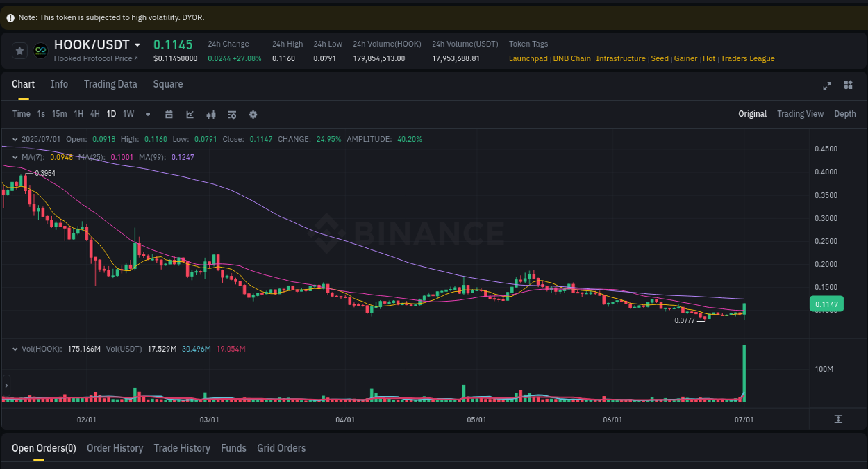Image resolution: width=868 pixels, height=469 pixels.
Task: Open the extra time intervals dropdown
Action: [x=147, y=114]
